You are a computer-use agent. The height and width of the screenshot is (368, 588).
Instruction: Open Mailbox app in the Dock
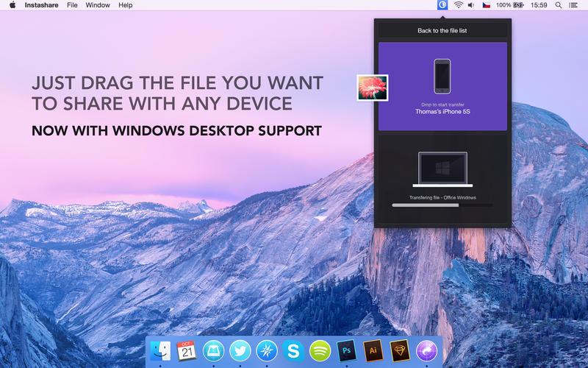pos(213,351)
